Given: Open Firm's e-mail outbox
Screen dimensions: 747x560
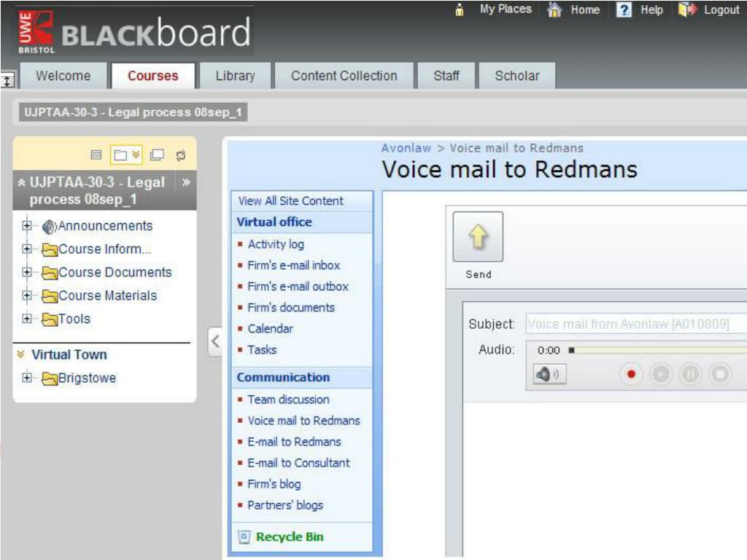Looking at the screenshot, I should point(298,286).
